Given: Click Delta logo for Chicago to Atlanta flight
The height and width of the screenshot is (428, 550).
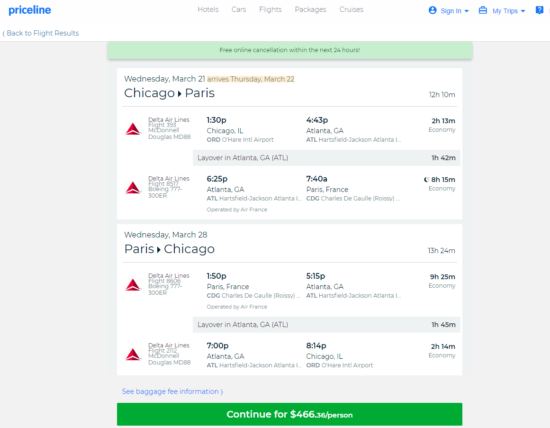Looking at the screenshot, I should pos(133,129).
